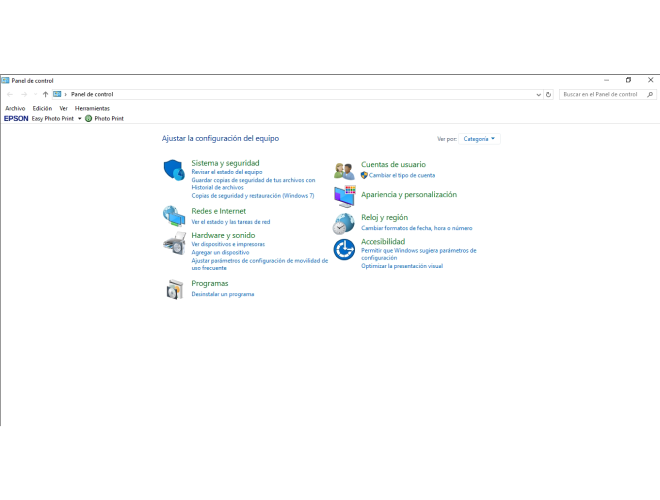Click the Sistema y seguridad shield icon
The height and width of the screenshot is (500, 660).
174,170
